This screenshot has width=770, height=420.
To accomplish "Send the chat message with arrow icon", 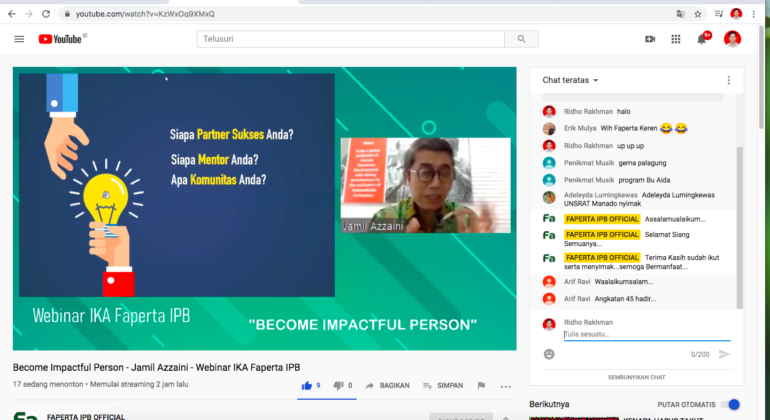I will click(724, 354).
